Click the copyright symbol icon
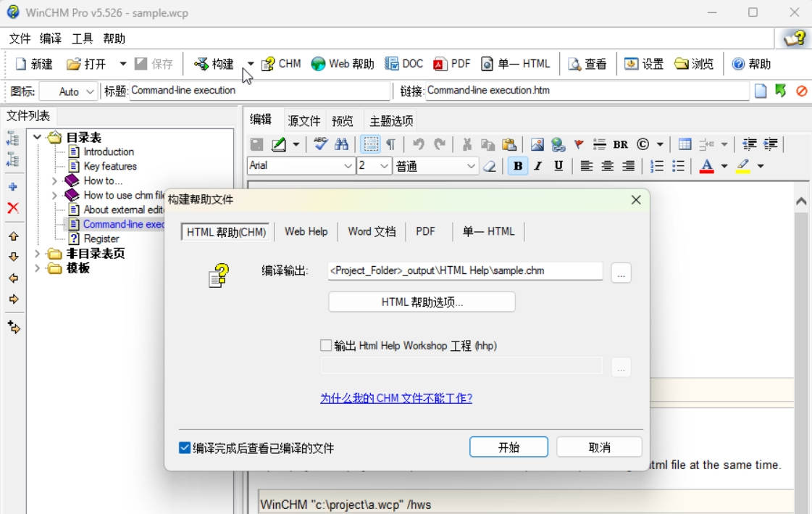812x514 pixels. pyautogui.click(x=643, y=144)
